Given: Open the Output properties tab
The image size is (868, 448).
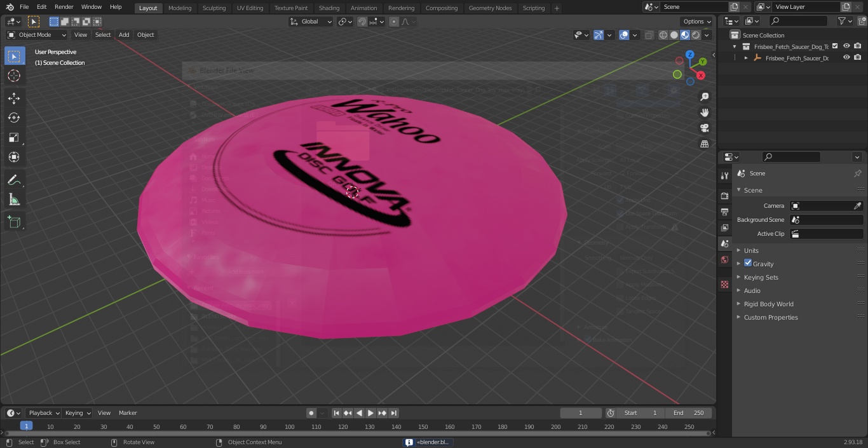Looking at the screenshot, I should click(724, 212).
